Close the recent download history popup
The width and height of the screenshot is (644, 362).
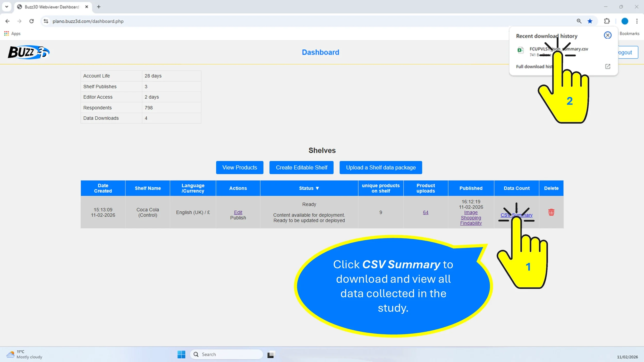pos(607,35)
